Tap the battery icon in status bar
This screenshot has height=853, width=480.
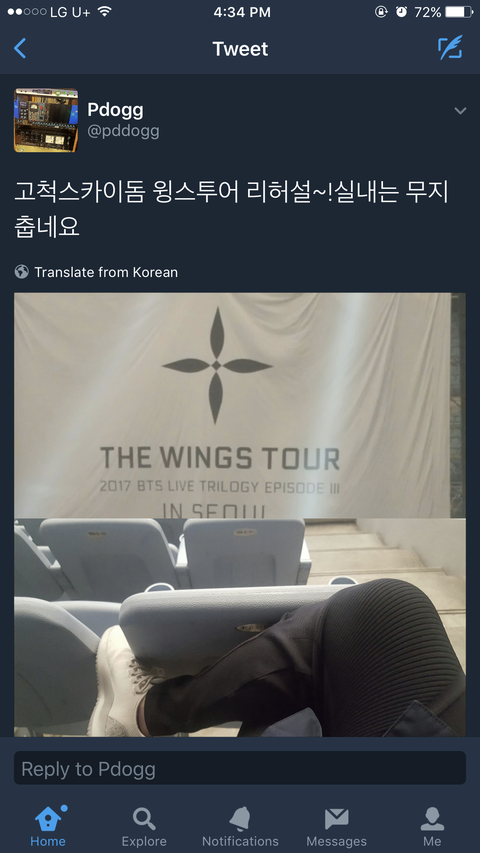coord(458,12)
